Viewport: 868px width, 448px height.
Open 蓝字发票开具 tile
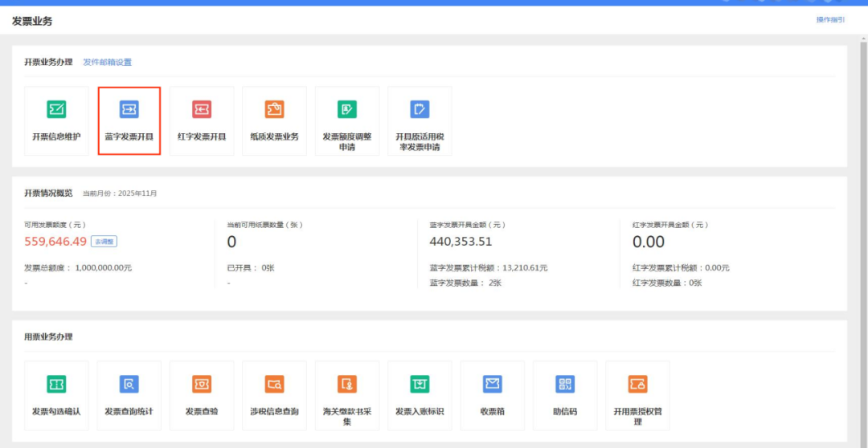pyautogui.click(x=129, y=120)
